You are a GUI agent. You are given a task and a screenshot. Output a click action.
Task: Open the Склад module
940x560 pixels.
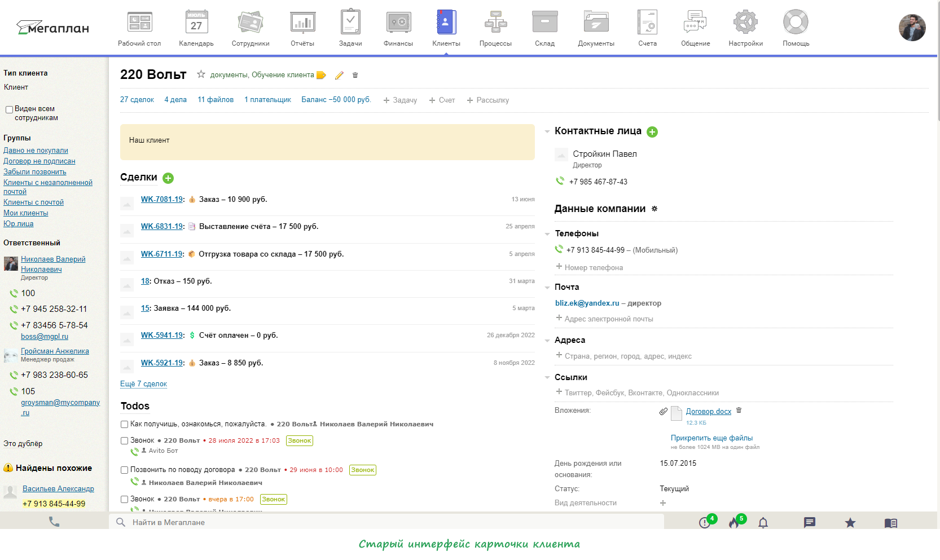click(545, 28)
